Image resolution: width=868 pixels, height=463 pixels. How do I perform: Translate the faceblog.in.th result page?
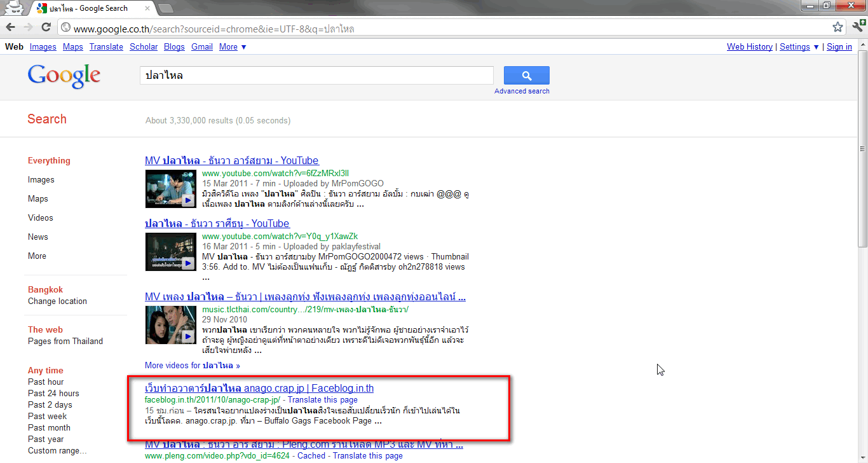coord(323,400)
